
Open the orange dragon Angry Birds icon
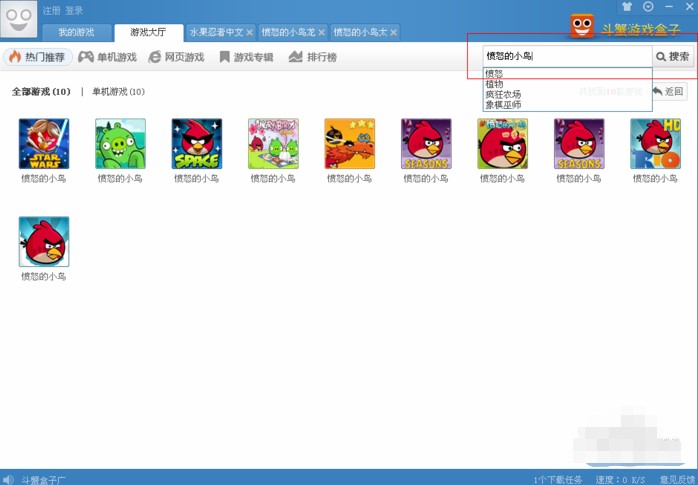pos(349,144)
